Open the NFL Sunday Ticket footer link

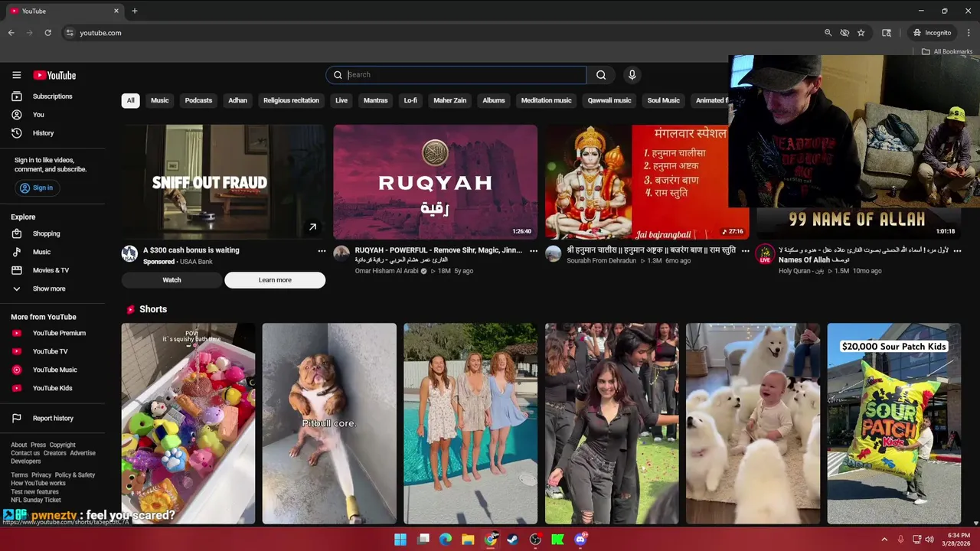pyautogui.click(x=36, y=500)
